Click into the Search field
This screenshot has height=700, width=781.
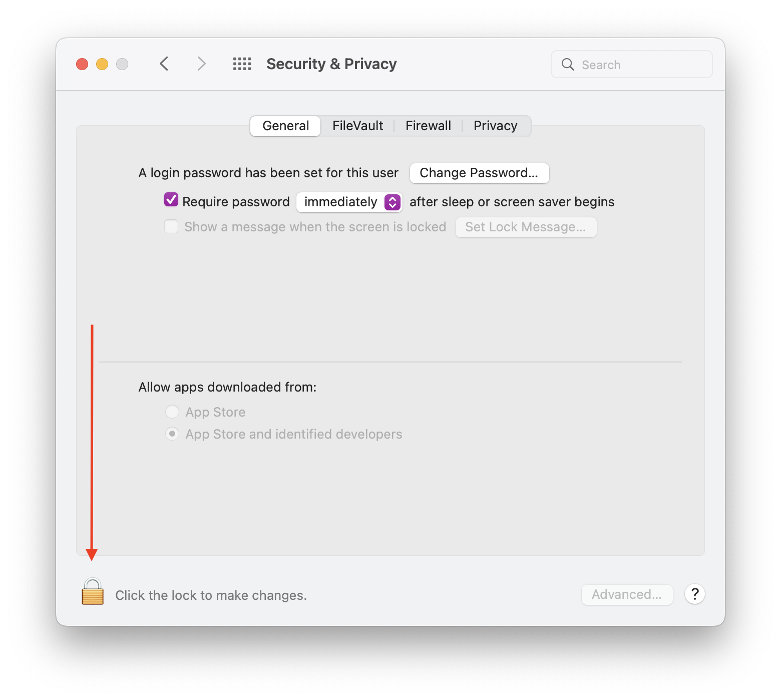tap(632, 64)
